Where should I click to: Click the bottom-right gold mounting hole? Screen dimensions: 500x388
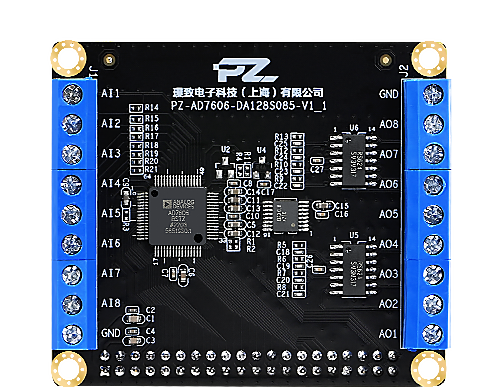[x=428, y=369]
